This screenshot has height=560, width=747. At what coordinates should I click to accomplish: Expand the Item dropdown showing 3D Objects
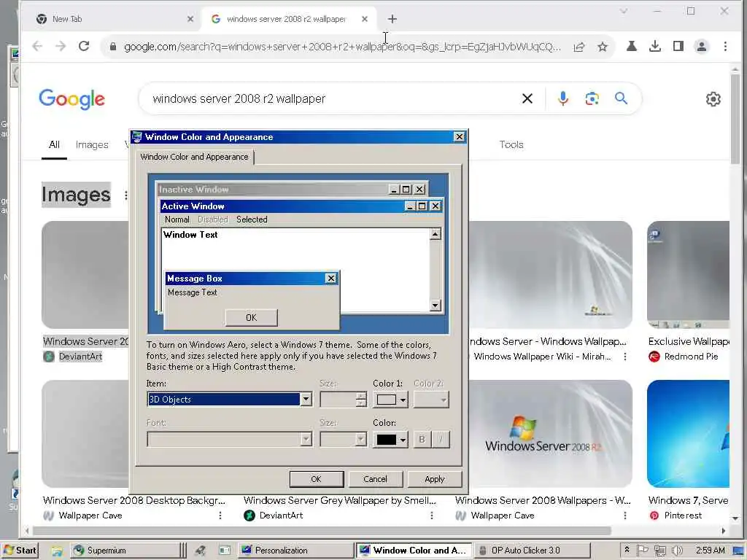(x=306, y=399)
